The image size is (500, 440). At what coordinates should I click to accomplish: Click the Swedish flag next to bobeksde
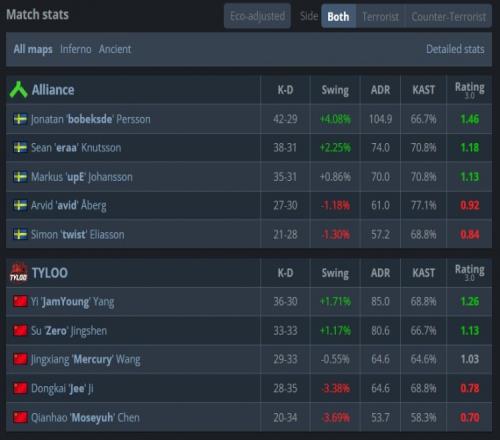click(x=20, y=119)
